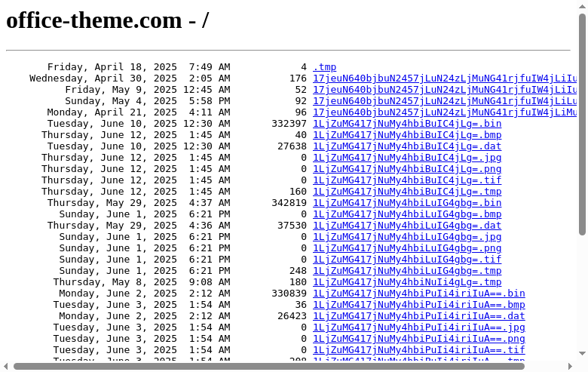Open the .tmp file link dated April 18

click(324, 67)
